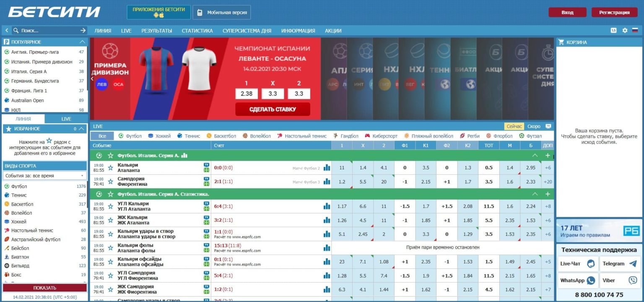This screenshot has height=302, width=644.
Task: Toggle favorite star for Серия А league header
Action: click(111, 156)
